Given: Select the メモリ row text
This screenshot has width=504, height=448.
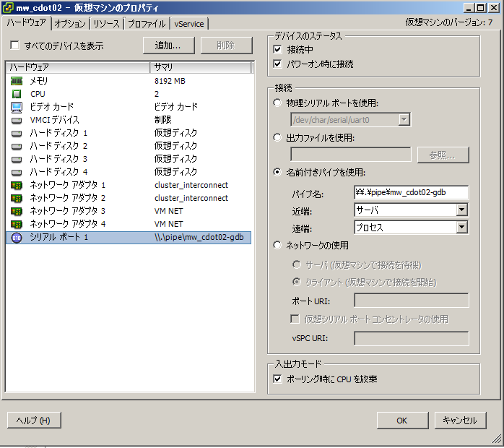Looking at the screenshot, I should [x=39, y=81].
